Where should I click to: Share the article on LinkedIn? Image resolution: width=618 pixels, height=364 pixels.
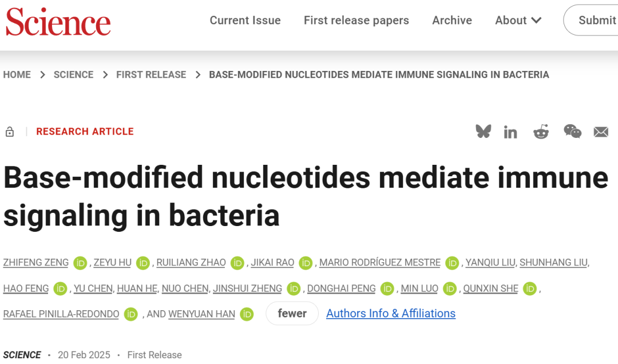point(510,132)
